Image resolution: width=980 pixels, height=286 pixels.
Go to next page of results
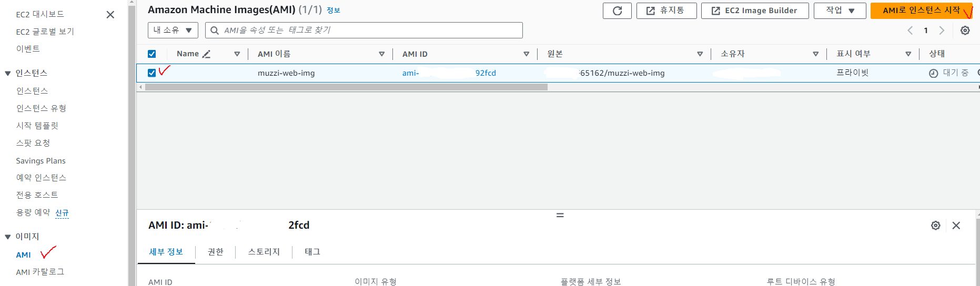[x=942, y=30]
